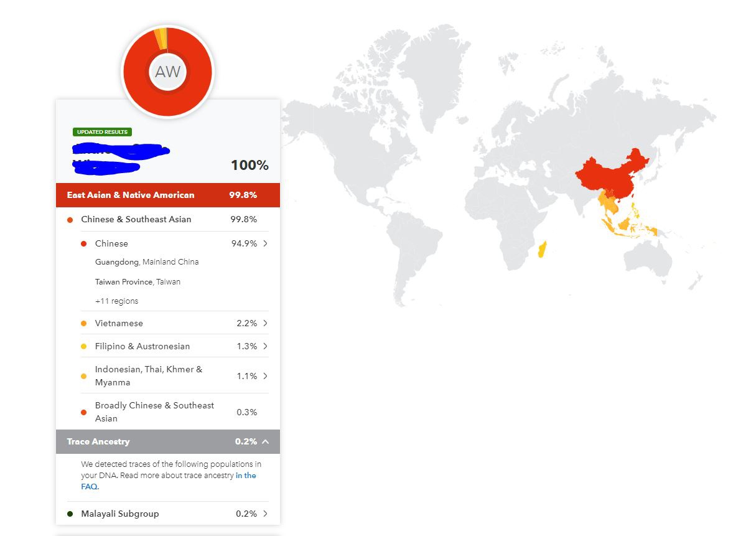Open Malayali Subgroup details chevron
The width and height of the screenshot is (756, 536).
click(x=266, y=514)
